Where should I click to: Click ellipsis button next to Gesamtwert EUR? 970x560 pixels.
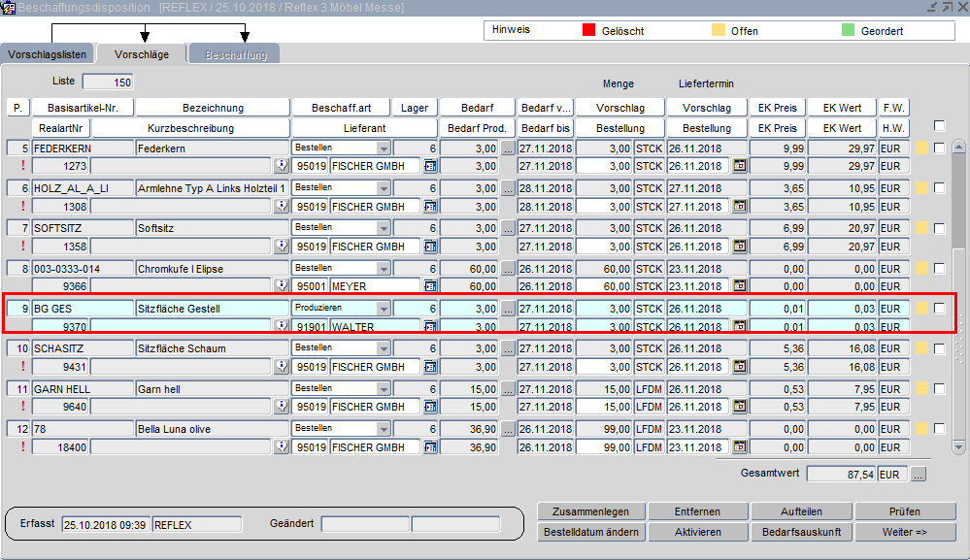[919, 474]
